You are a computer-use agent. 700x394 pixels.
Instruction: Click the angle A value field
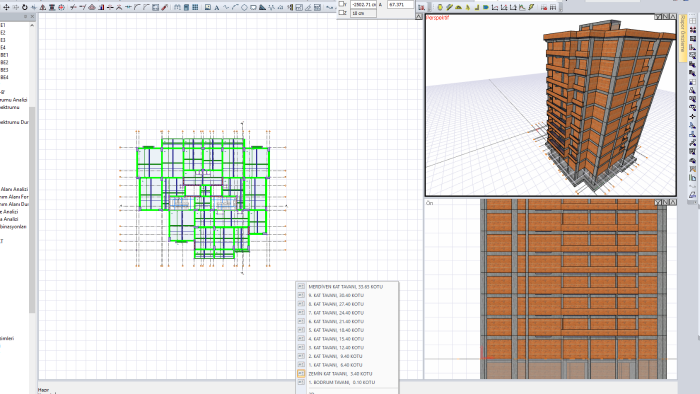coord(400,4)
